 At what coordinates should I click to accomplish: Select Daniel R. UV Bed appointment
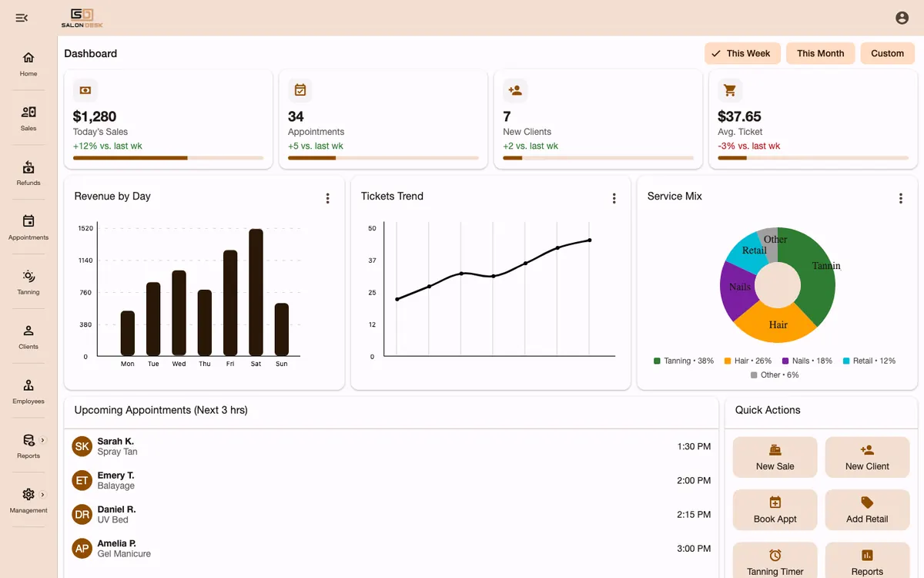[391, 514]
